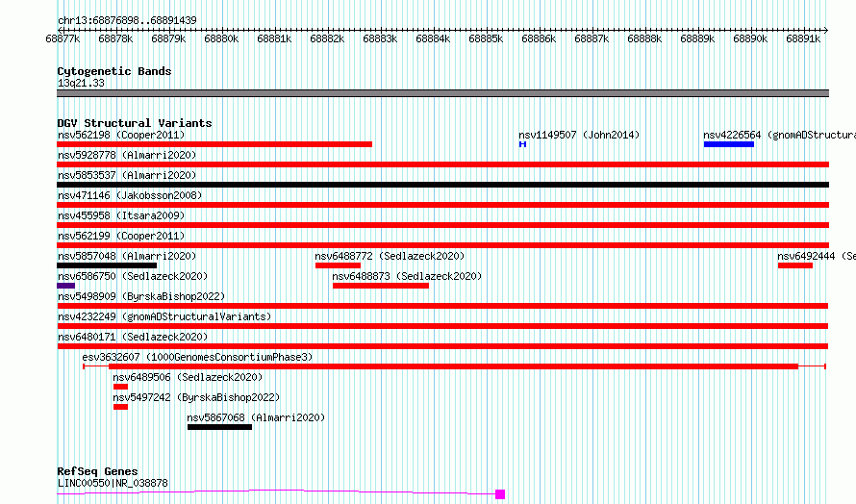This screenshot has width=856, height=504.
Task: Select purple bar under nsv6586750
Action: pyautogui.click(x=66, y=286)
